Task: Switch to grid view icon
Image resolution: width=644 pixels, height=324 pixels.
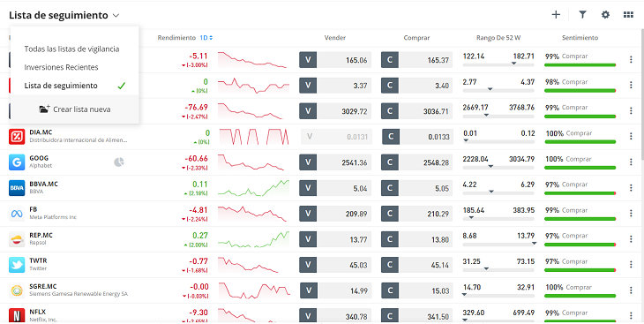Action: [x=628, y=15]
